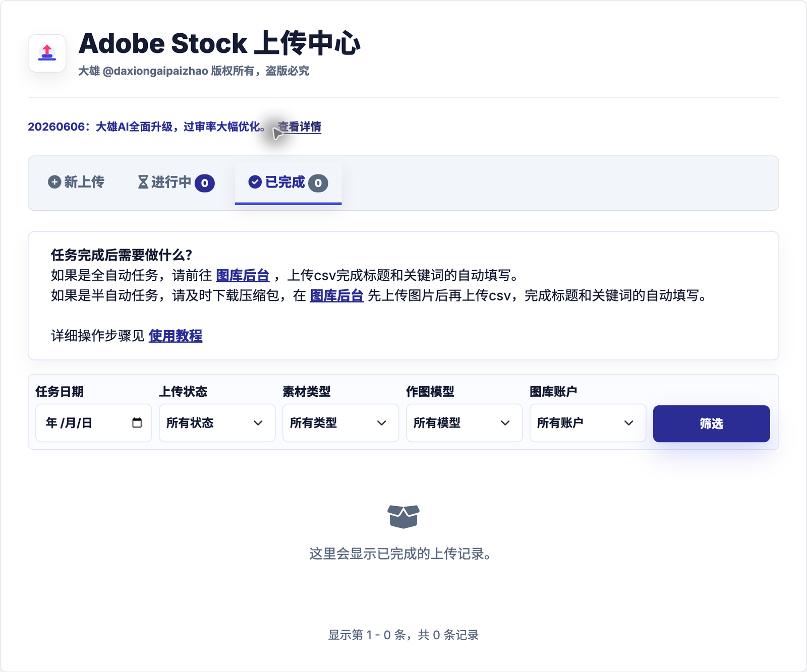
Task: Open the 使用教程 tutorial link
Action: [x=176, y=336]
